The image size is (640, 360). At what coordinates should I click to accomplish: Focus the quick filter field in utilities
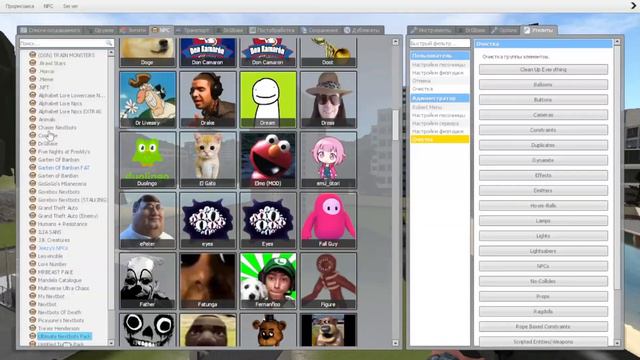point(440,43)
